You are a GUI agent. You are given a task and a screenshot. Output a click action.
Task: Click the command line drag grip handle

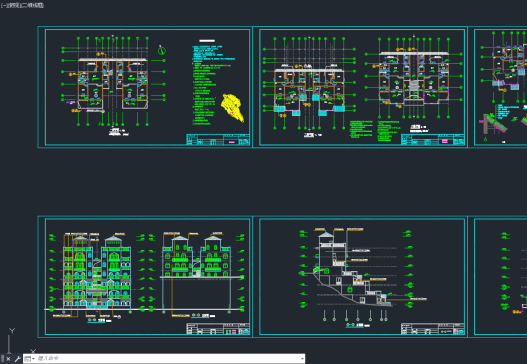2,359
